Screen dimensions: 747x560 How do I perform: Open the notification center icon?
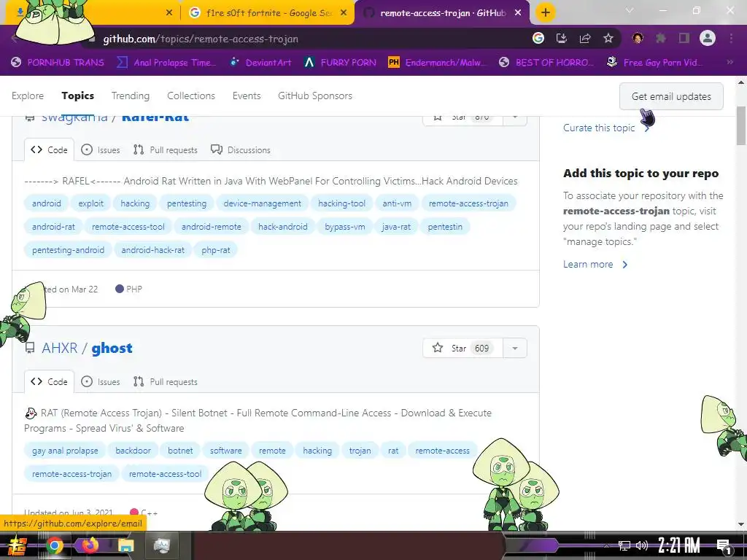click(724, 546)
